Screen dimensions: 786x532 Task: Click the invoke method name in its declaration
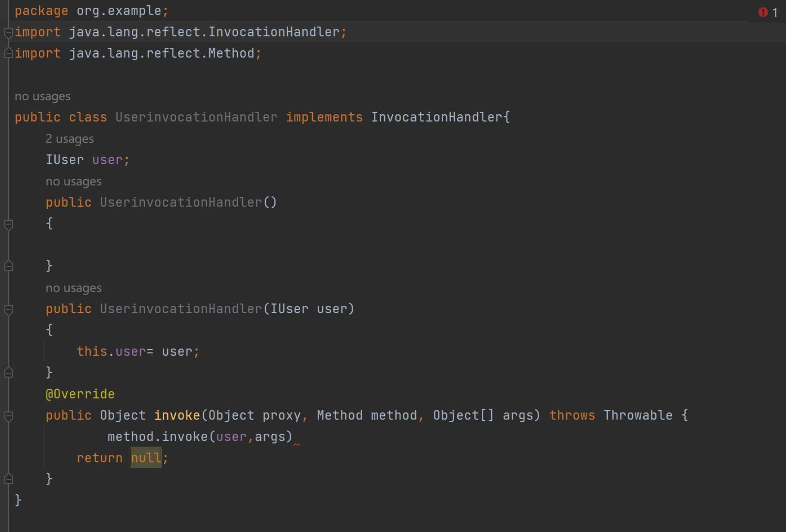tap(177, 415)
